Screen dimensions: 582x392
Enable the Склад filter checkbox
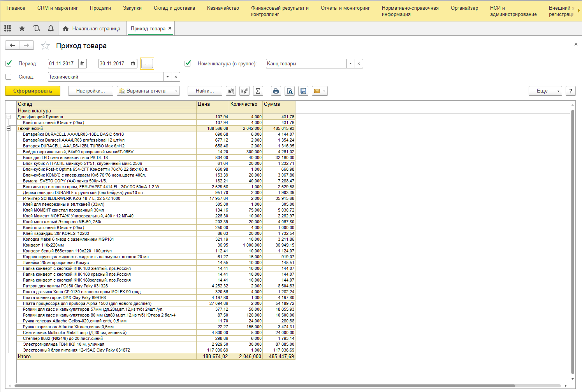[x=9, y=77]
